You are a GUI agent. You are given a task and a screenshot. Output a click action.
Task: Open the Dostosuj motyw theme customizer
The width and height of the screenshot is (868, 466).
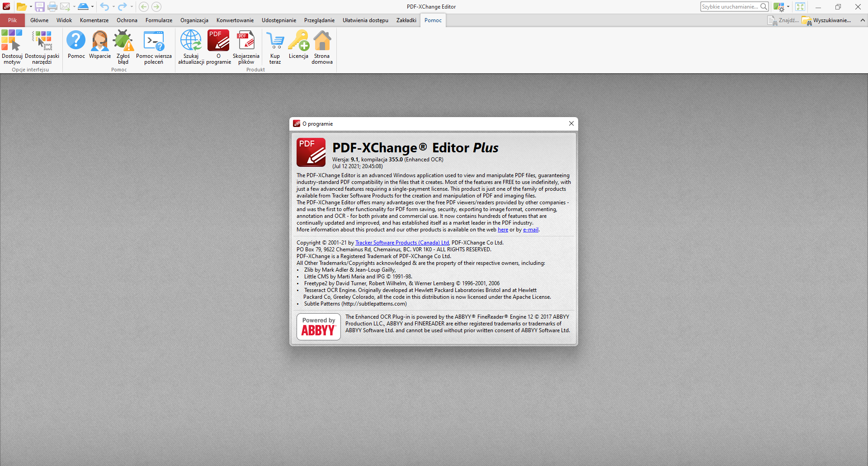pyautogui.click(x=12, y=47)
